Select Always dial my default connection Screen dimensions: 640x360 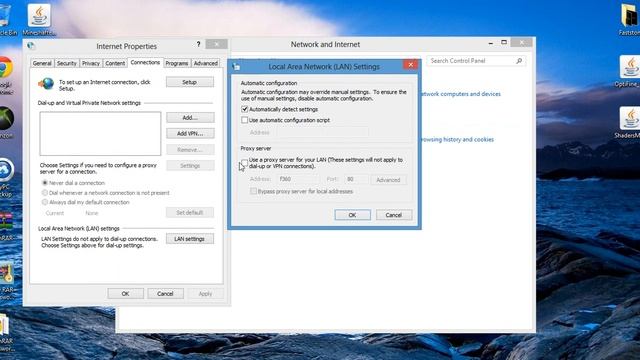pos(45,202)
